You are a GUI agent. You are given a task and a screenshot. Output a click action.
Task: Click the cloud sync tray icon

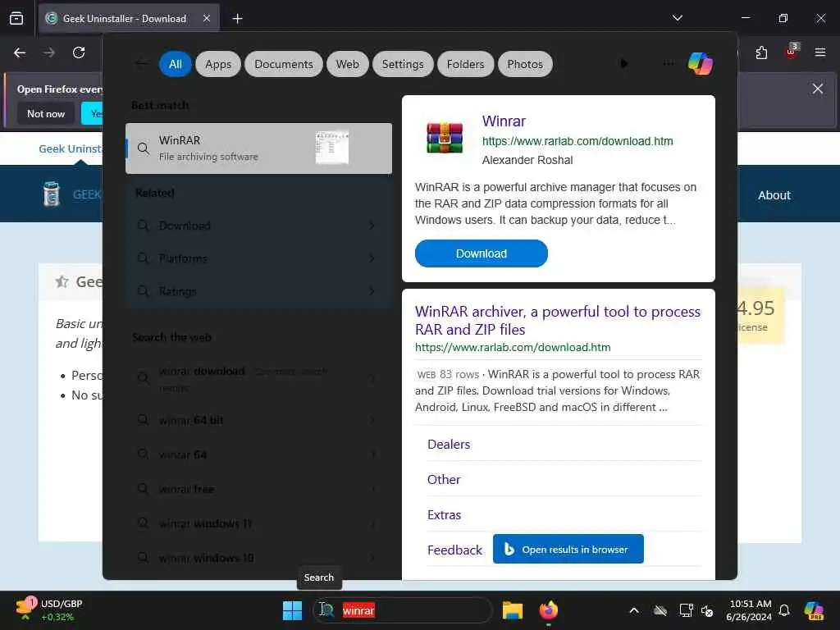[660, 610]
